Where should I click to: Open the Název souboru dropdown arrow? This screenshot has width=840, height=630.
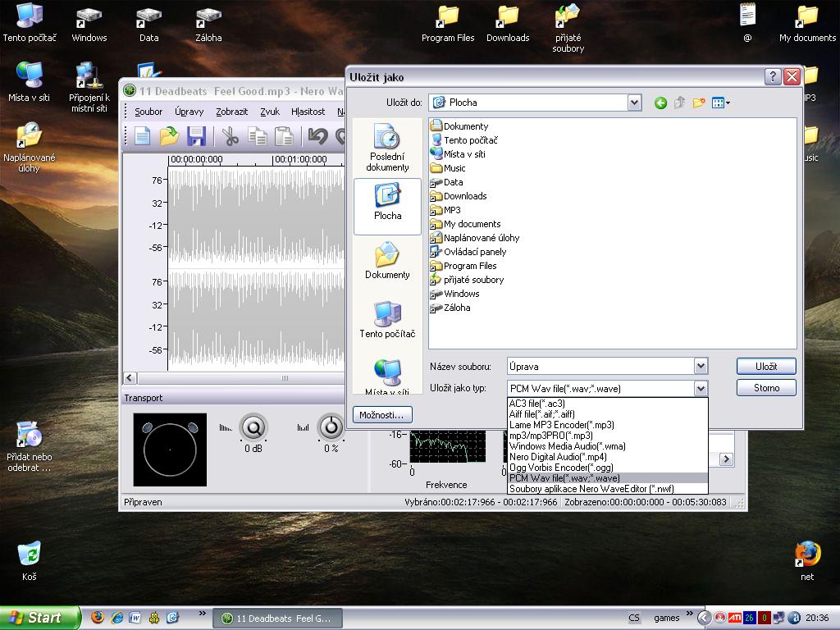[701, 367]
